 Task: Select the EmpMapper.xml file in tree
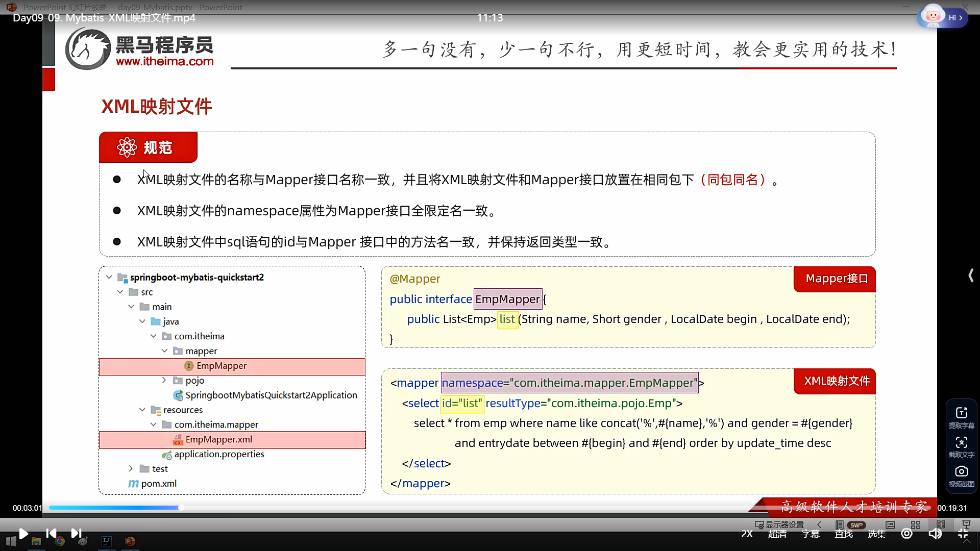click(232, 440)
